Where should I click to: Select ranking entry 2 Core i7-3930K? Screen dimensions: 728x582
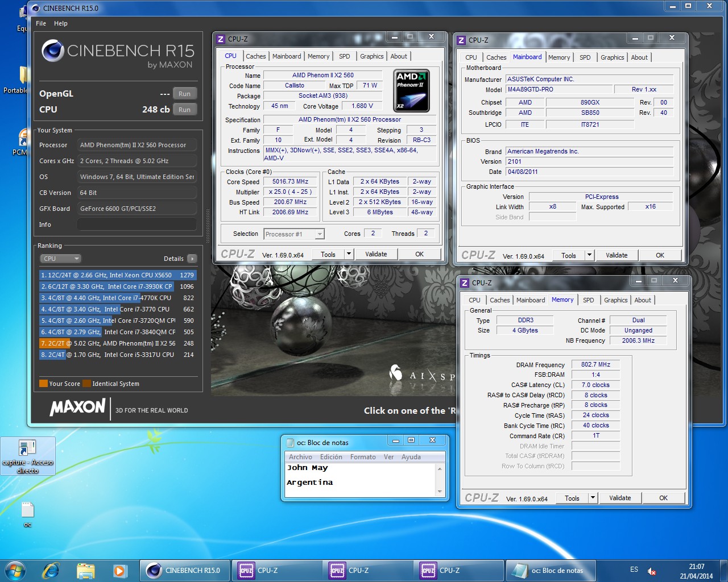[x=118, y=286]
